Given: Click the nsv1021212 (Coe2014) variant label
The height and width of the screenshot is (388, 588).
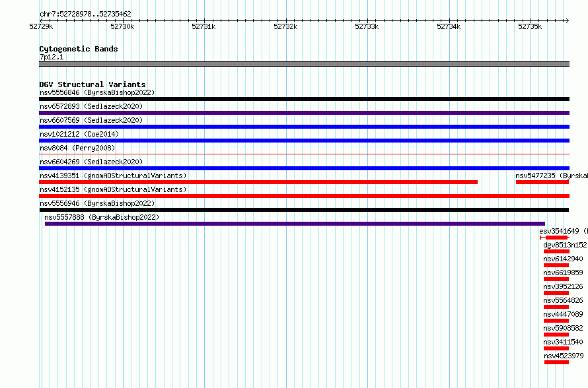Looking at the screenshot, I should coord(79,134).
